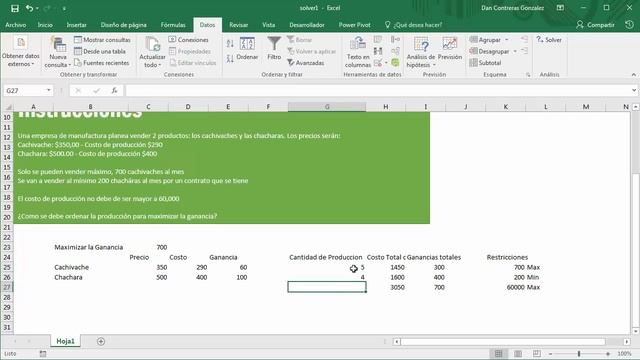Expand the Desagrupar dropdown arrow
The width and height of the screenshot is (640, 360).
pos(515,51)
